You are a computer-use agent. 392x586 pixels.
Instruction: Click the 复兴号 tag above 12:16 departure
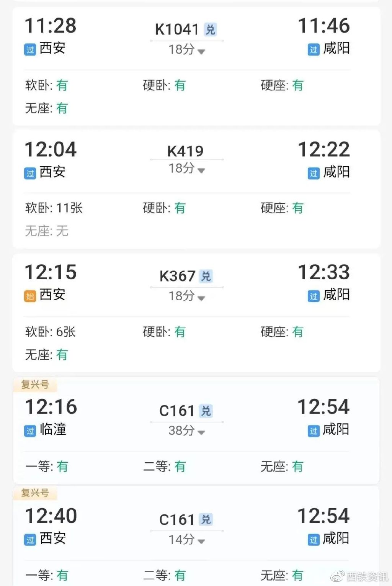tap(35, 385)
